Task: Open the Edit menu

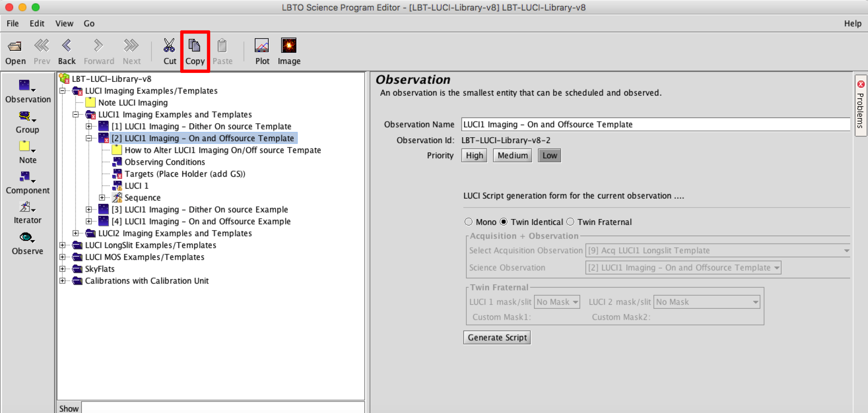Action: point(37,23)
